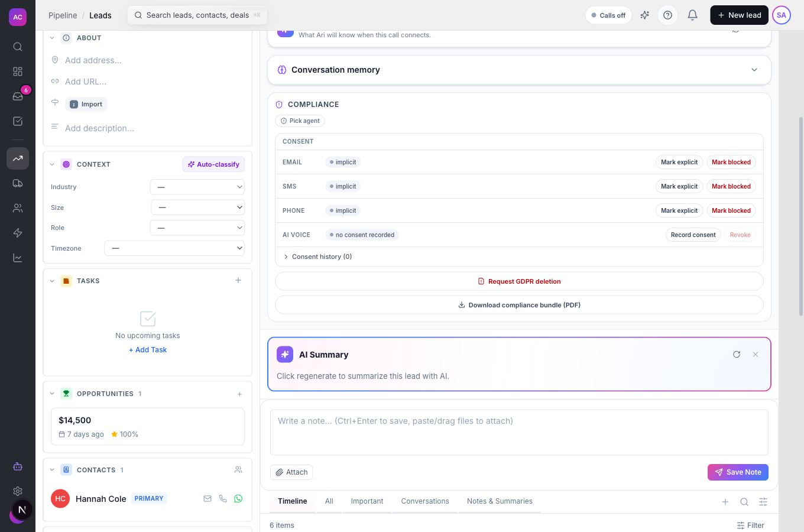804x532 pixels.
Task: Collapse the Tasks section
Action: coord(52,281)
